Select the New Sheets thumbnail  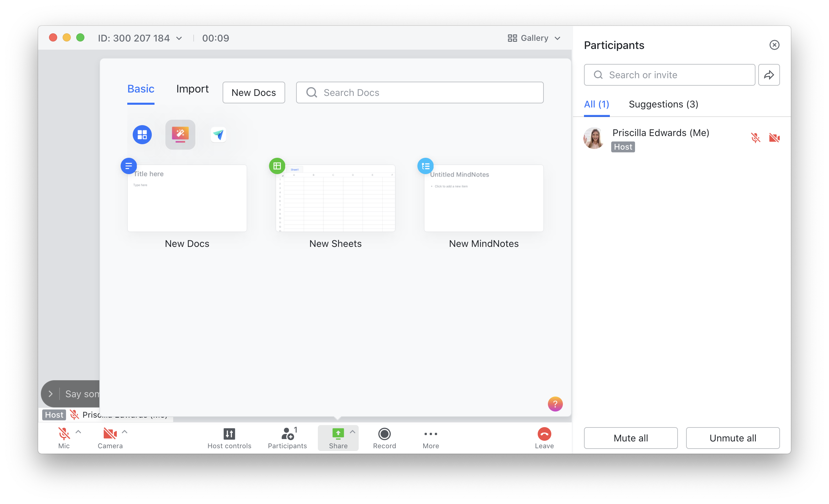pos(335,198)
